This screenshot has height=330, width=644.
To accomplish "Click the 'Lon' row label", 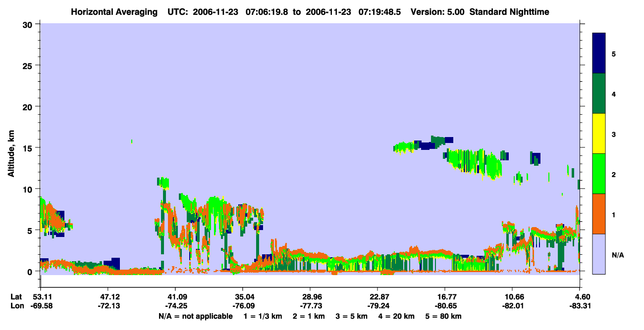I will tap(16, 306).
